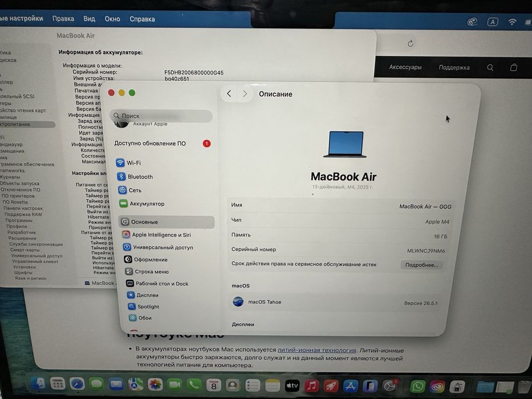Open Photos from the Dock
The width and height of the screenshot is (532, 399).
coord(155,385)
